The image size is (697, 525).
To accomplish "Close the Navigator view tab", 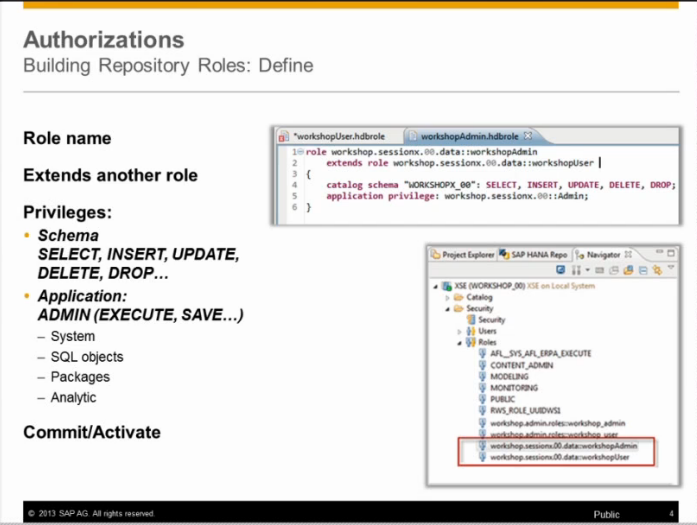I will coord(628,254).
